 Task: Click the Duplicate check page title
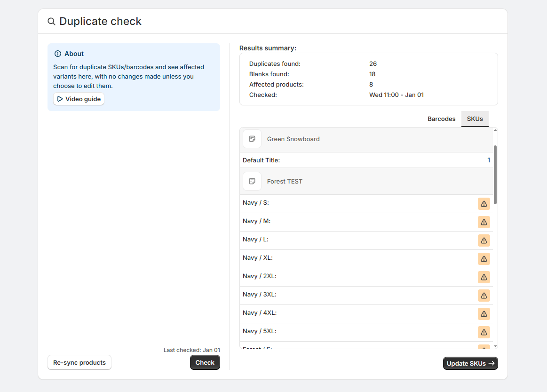click(101, 21)
